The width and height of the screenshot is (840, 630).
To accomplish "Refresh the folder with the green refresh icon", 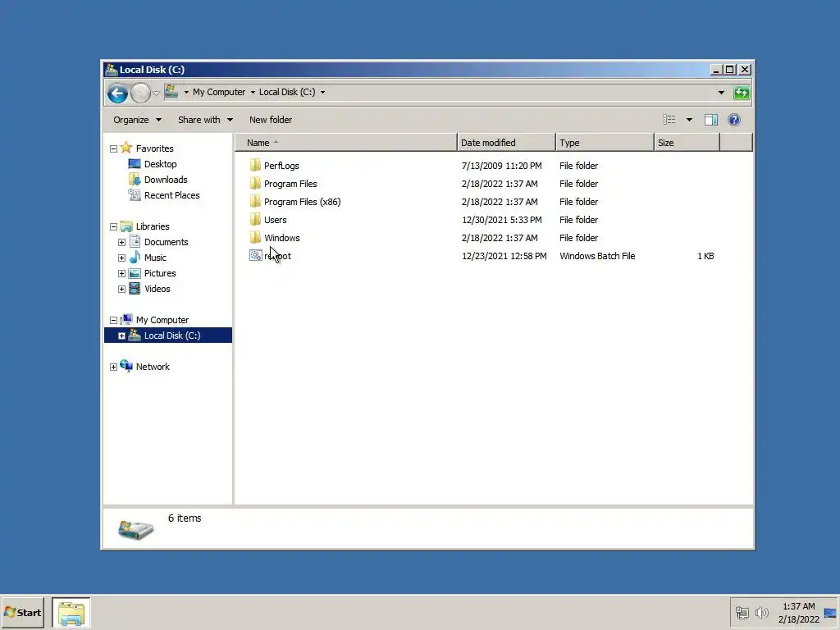I will (x=742, y=92).
